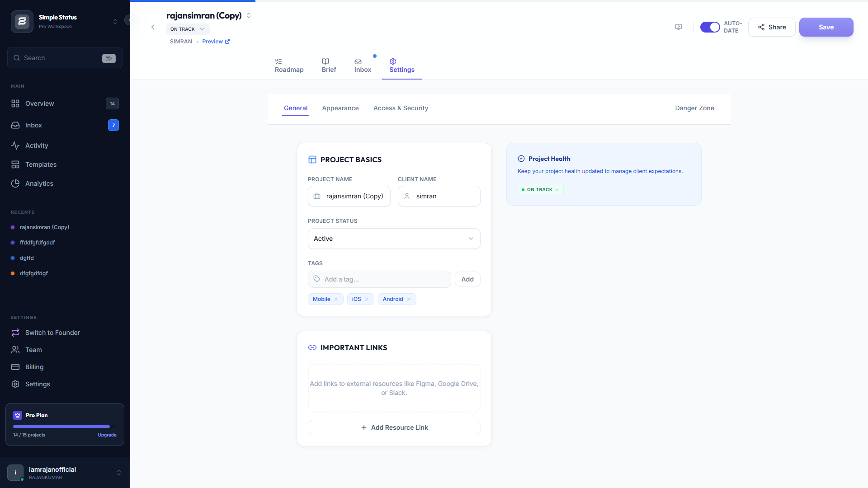
Task: Switch to the Appearance settings tab
Action: (340, 108)
